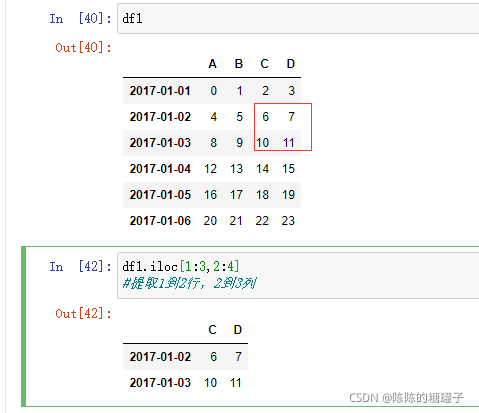Image resolution: width=479 pixels, height=413 pixels.
Task: Click the green comment line in cell 42
Action: pos(190,283)
